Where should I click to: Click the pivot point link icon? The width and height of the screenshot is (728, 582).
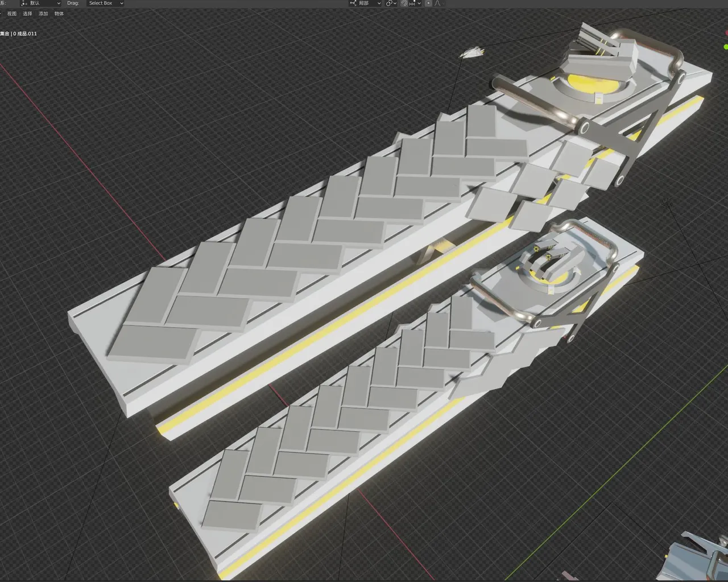click(389, 3)
